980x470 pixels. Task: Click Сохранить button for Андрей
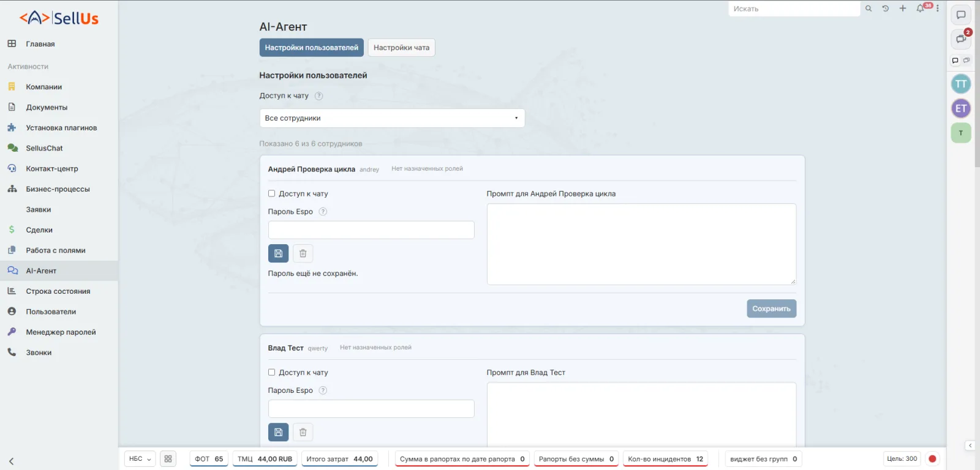point(771,308)
